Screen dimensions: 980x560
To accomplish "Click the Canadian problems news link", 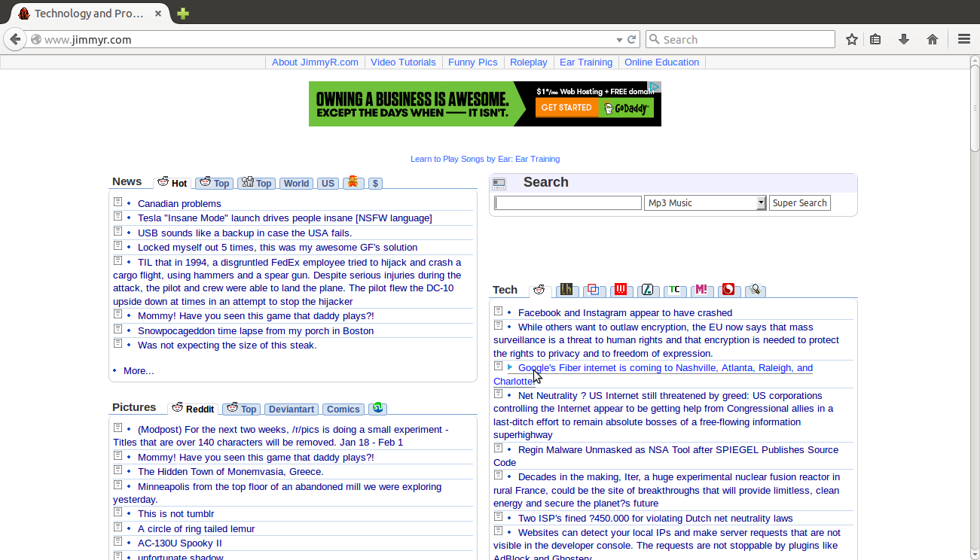I will point(179,203).
